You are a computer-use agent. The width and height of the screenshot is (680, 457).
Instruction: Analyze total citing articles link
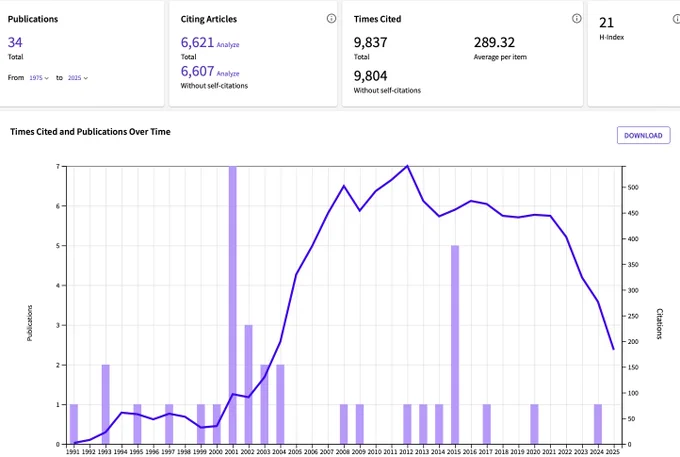tap(228, 45)
